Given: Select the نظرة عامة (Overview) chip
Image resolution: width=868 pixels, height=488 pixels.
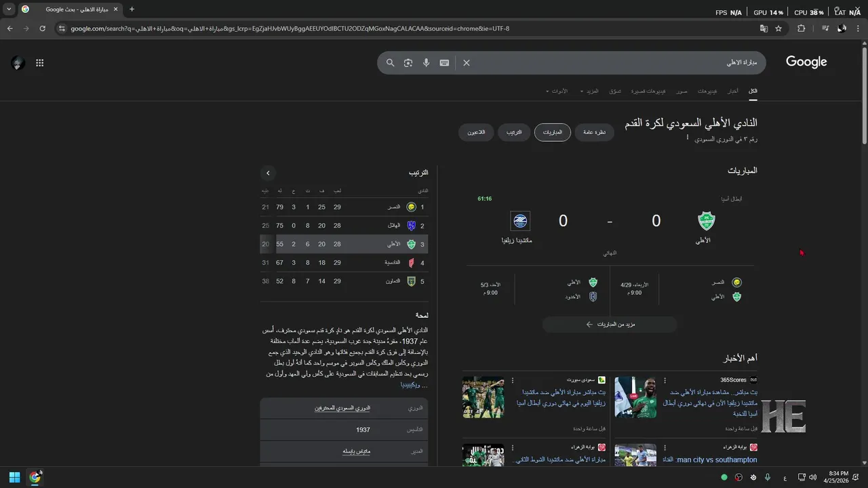Looking at the screenshot, I should (x=595, y=133).
